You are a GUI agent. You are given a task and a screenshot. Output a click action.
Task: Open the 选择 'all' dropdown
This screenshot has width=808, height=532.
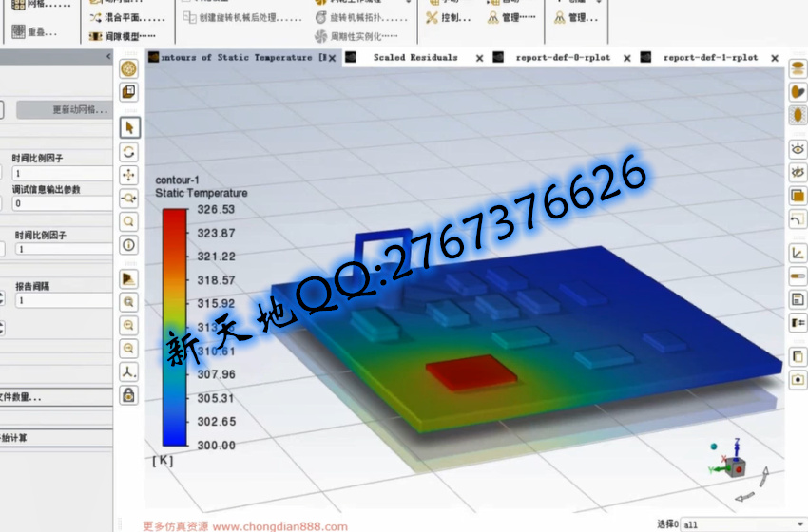(x=736, y=524)
